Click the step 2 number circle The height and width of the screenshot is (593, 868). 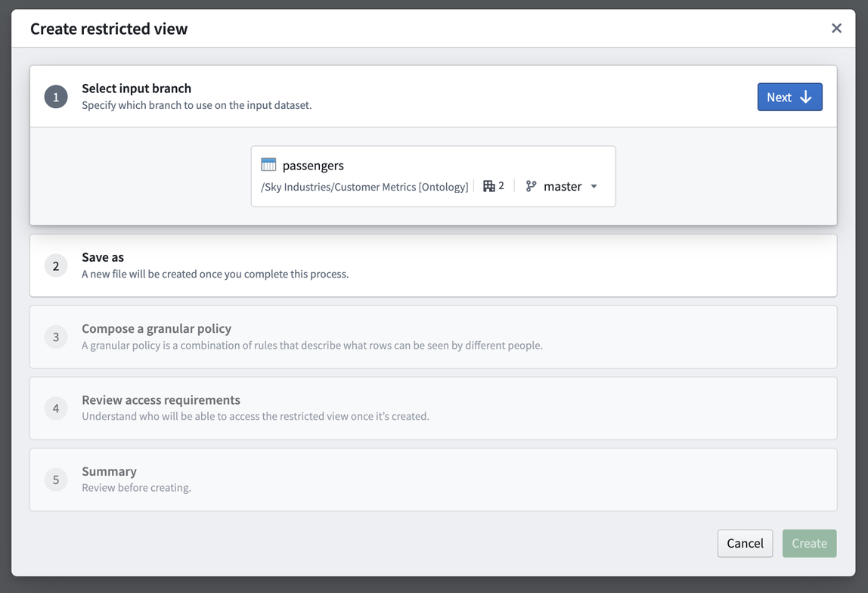click(x=56, y=265)
